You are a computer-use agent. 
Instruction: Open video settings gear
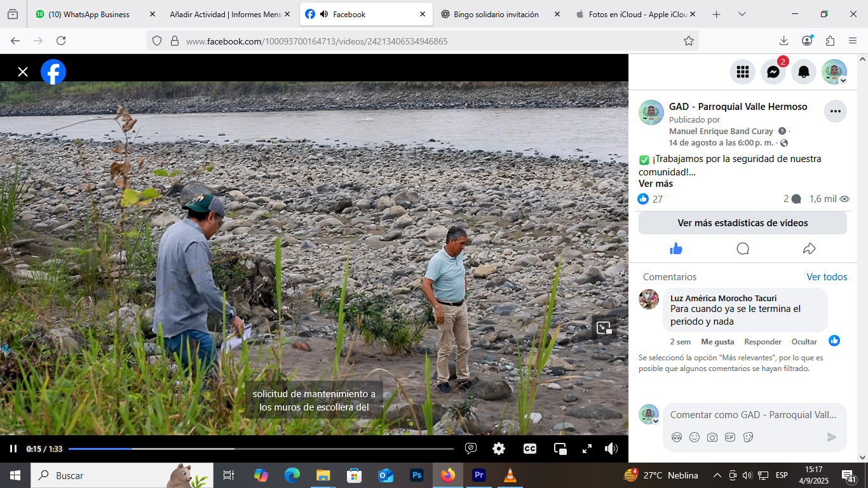point(499,449)
